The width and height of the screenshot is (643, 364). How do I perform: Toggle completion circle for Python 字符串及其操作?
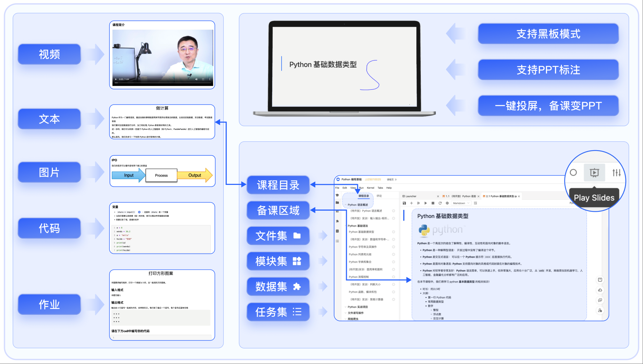pyautogui.click(x=394, y=247)
